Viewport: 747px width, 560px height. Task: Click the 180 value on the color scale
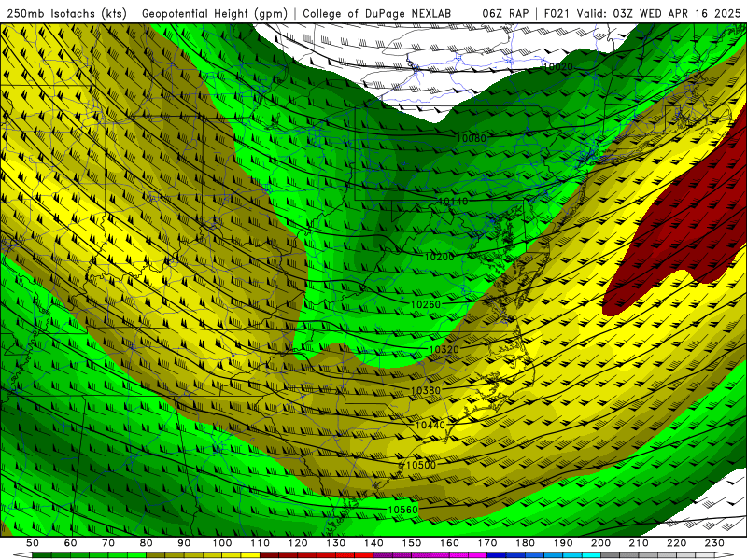525,543
